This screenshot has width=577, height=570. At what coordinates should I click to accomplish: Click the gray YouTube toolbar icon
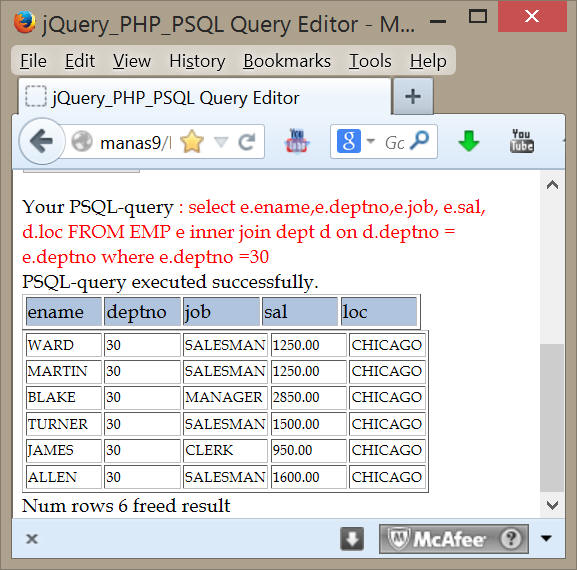click(x=522, y=141)
